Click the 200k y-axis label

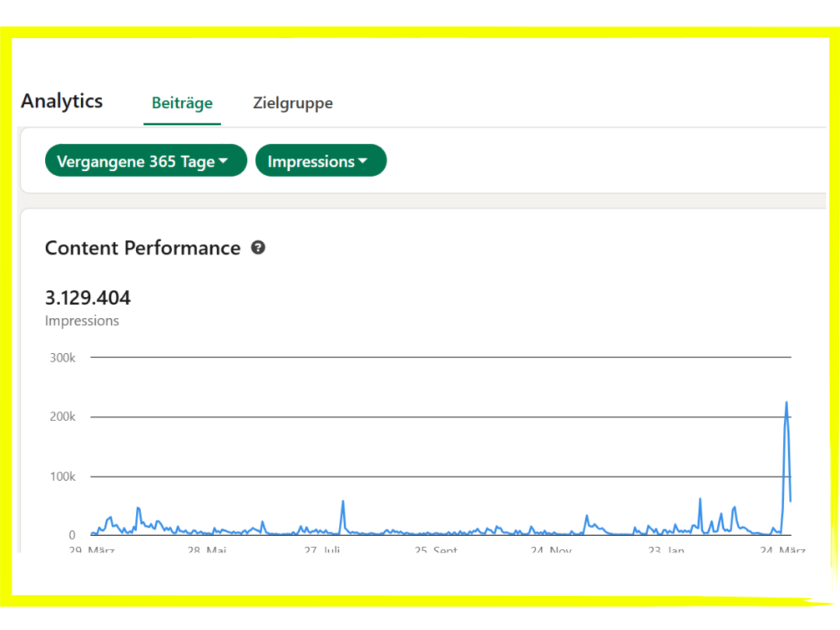(62, 417)
